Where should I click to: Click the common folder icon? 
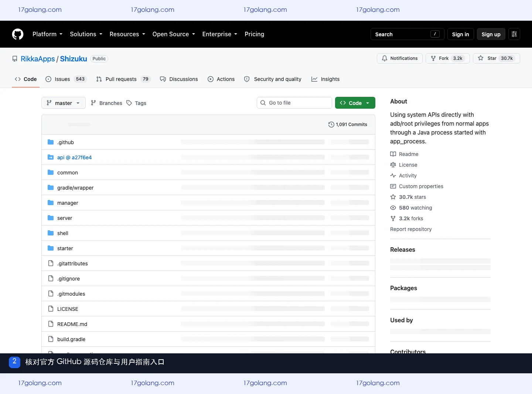point(51,173)
